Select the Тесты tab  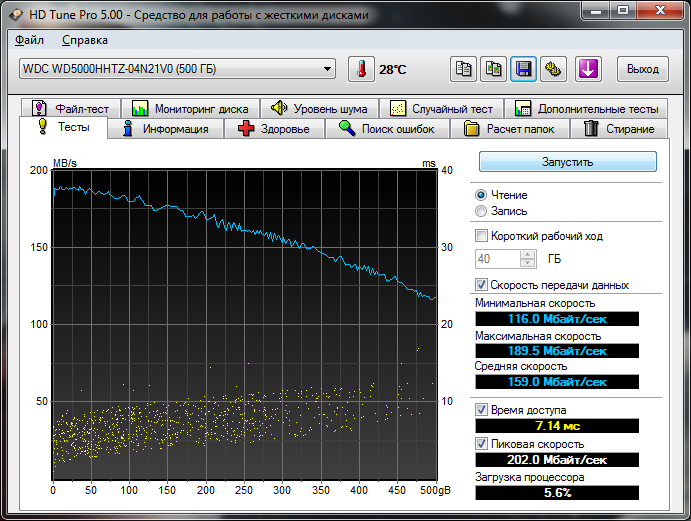click(x=63, y=127)
